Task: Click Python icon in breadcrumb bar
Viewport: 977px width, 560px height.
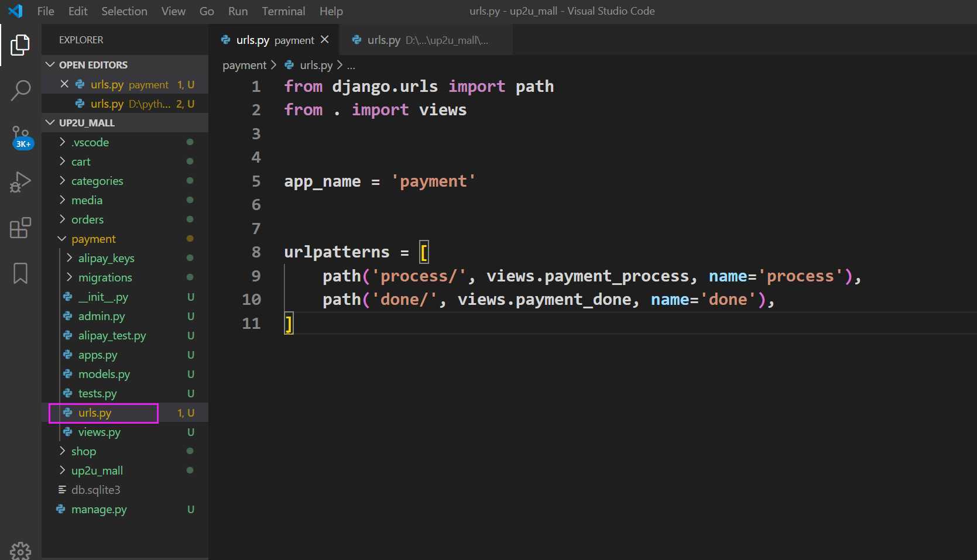Action: (x=289, y=65)
